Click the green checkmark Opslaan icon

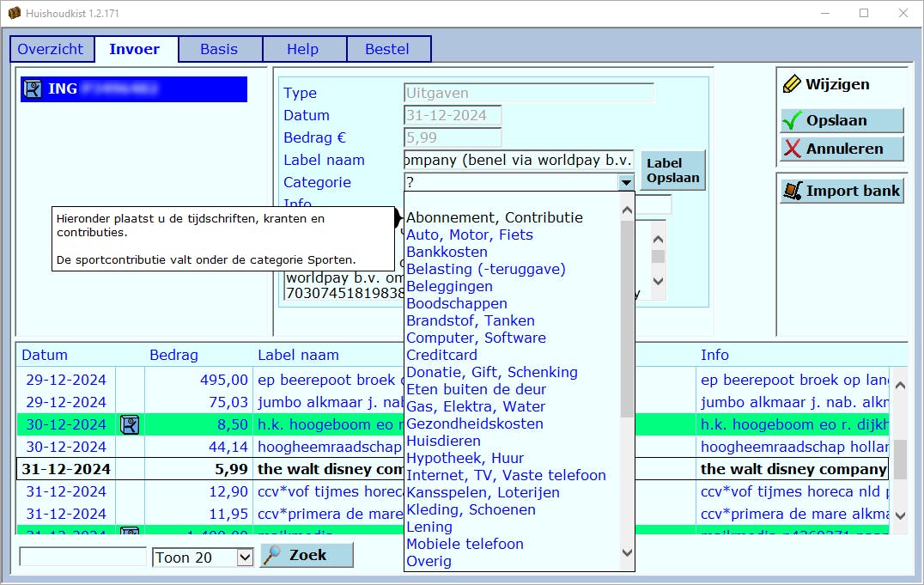[x=792, y=121]
